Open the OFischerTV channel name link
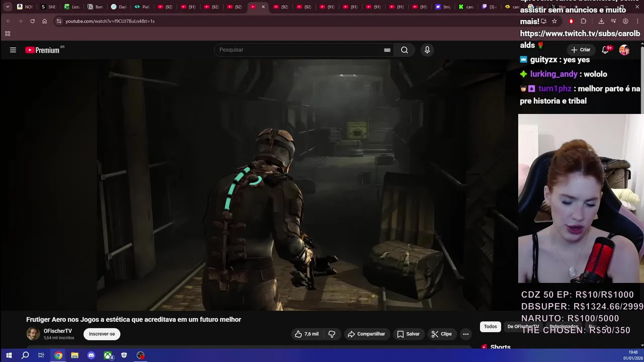 [x=58, y=331]
